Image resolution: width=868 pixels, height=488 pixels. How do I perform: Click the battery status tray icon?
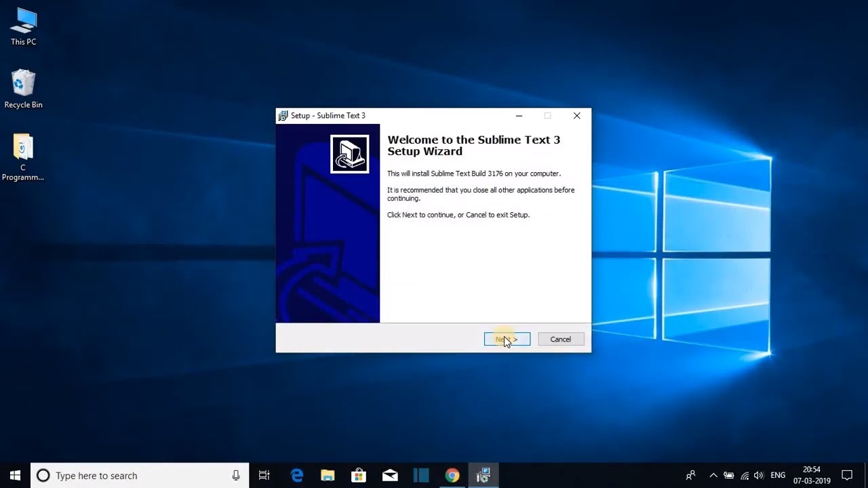pos(729,476)
